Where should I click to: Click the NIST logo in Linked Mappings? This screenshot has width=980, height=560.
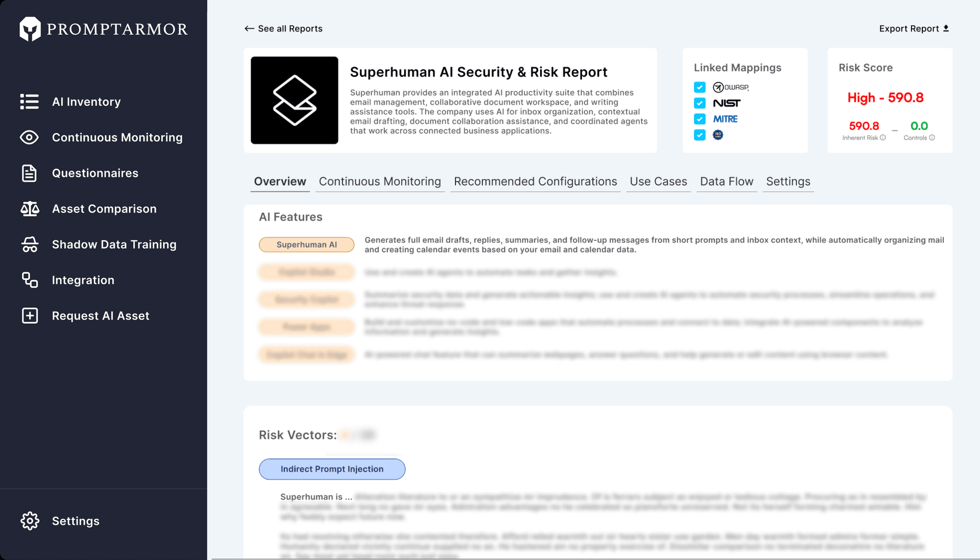(x=727, y=103)
